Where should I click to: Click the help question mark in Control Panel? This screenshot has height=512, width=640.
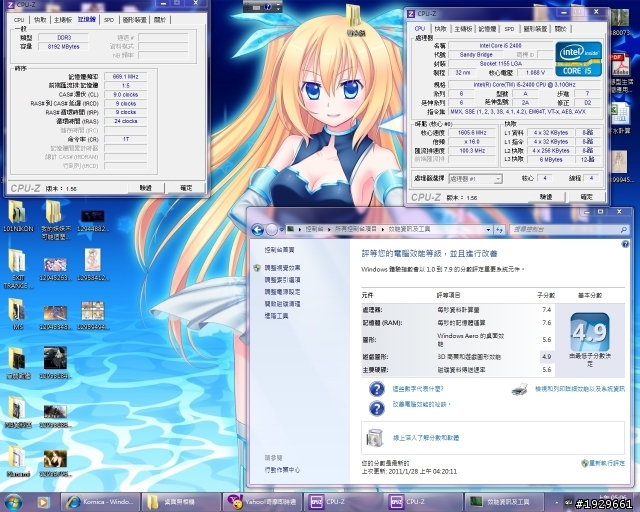tap(625, 244)
